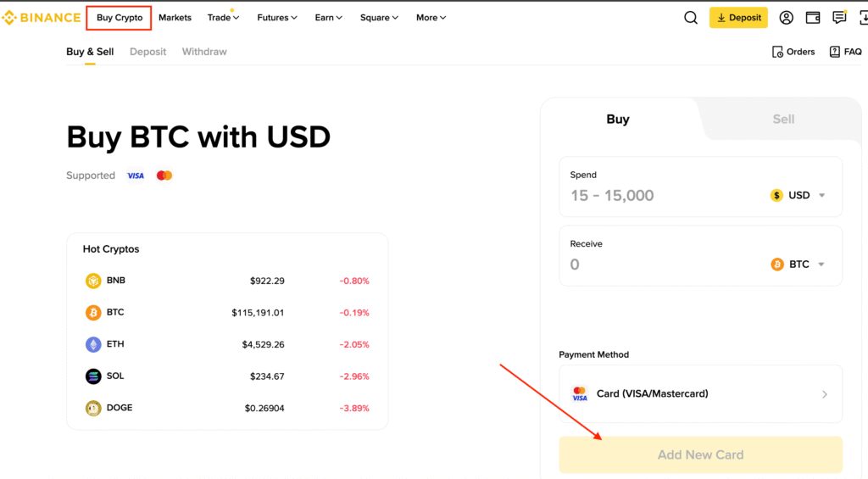Select the BNB row name

115,281
